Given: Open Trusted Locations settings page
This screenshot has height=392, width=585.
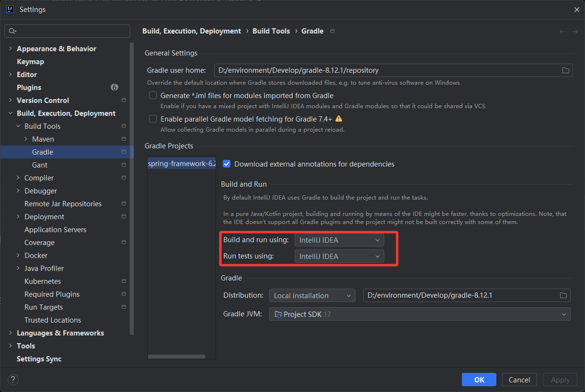Looking at the screenshot, I should [x=53, y=320].
